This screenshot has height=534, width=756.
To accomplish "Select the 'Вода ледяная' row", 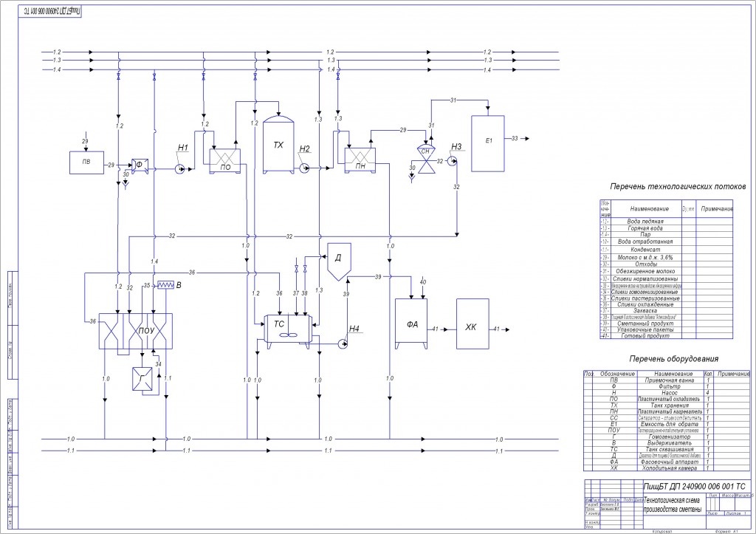I will [667, 222].
